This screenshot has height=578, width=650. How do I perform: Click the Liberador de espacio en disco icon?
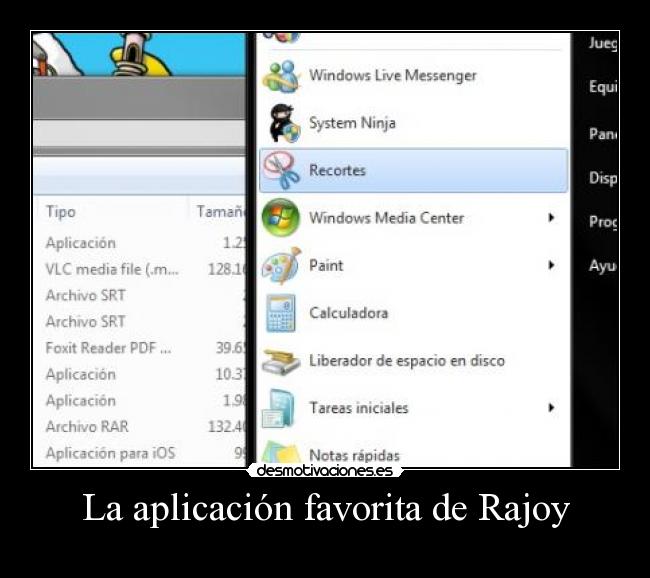pyautogui.click(x=281, y=361)
